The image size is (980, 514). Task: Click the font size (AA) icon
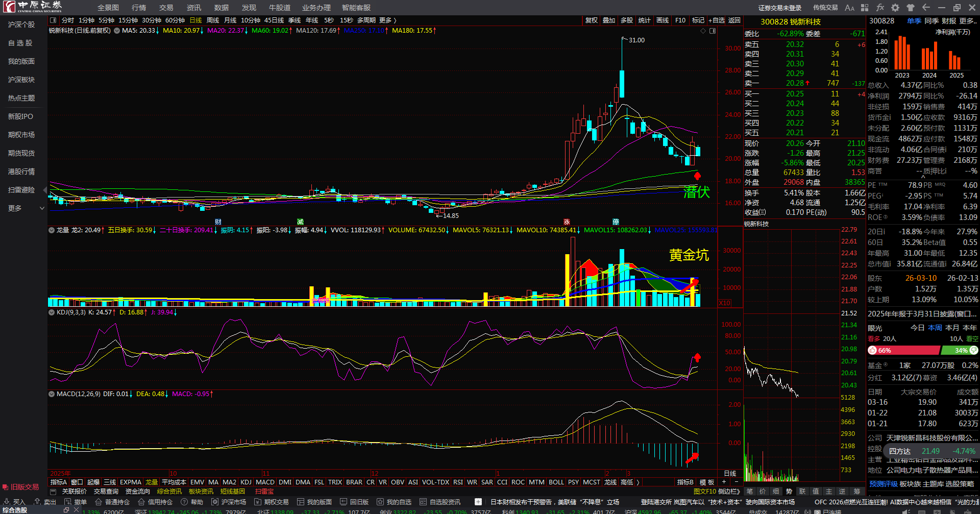(849, 8)
